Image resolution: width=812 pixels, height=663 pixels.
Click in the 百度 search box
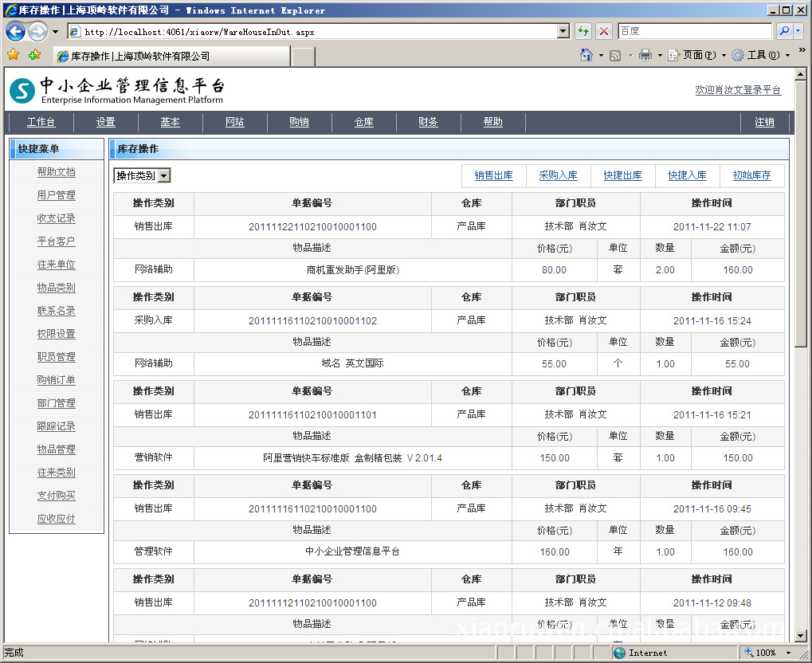click(x=693, y=32)
